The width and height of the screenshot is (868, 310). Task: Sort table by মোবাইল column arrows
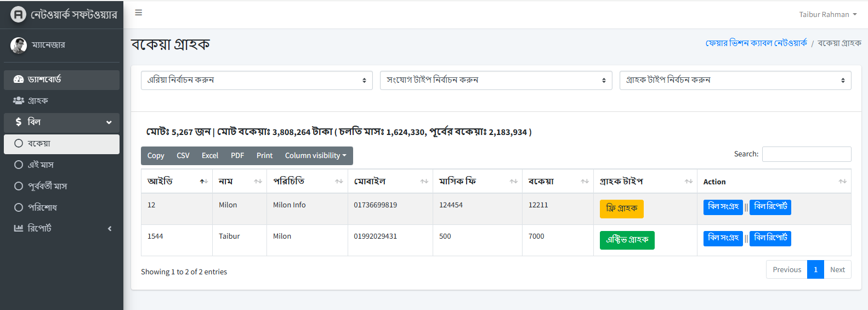pos(424,182)
